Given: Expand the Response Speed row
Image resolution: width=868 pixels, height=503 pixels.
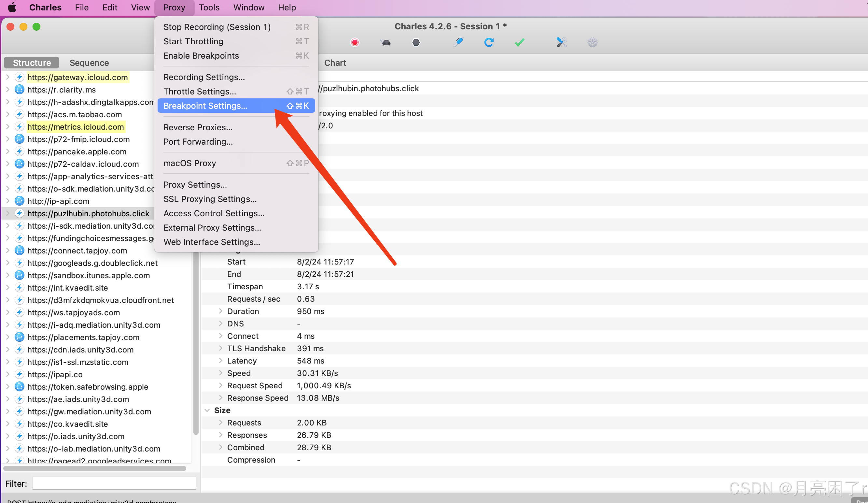Looking at the screenshot, I should [220, 398].
